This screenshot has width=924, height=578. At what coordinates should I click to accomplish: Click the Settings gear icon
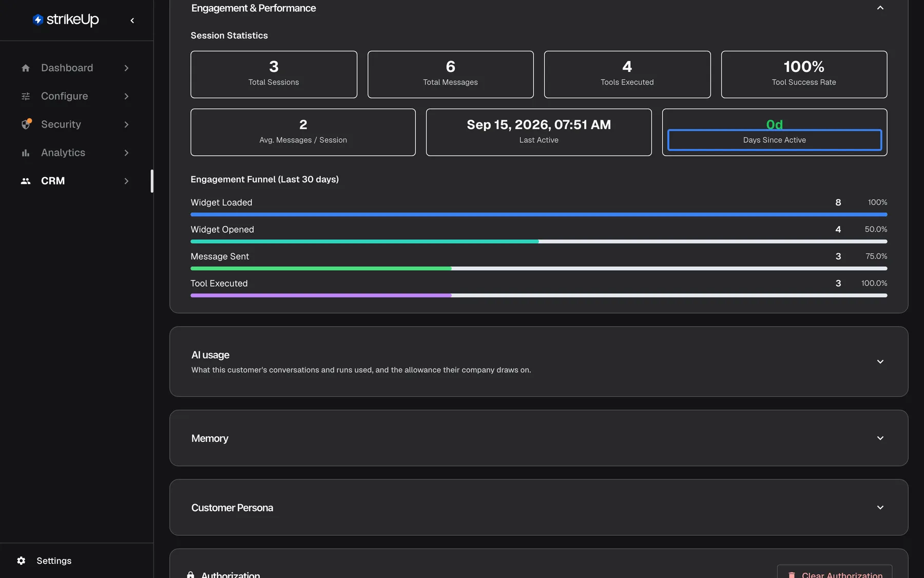[x=21, y=561]
